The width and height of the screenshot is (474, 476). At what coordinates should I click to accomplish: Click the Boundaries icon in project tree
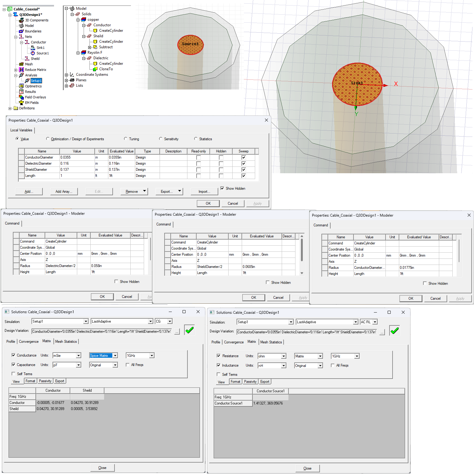[21, 31]
